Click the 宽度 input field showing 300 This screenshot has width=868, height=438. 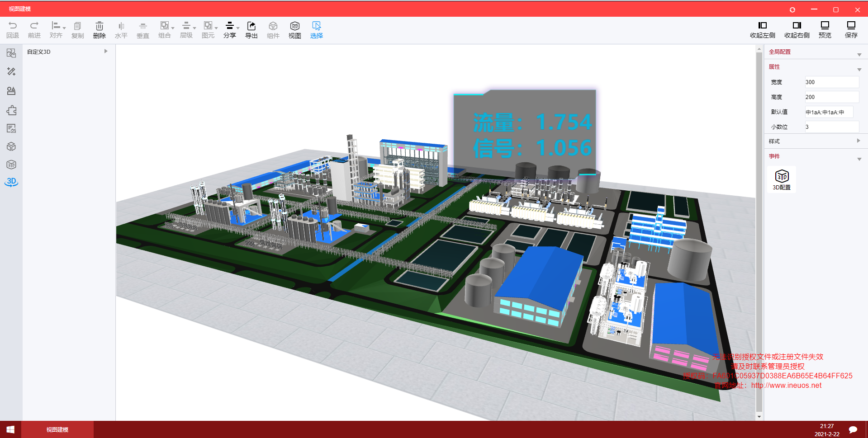[x=831, y=82]
